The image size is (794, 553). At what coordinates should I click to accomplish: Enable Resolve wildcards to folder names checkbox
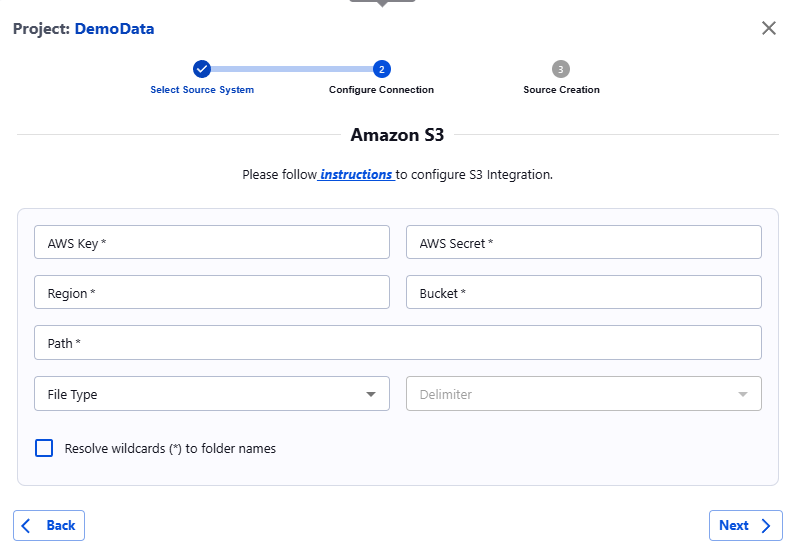coord(44,448)
